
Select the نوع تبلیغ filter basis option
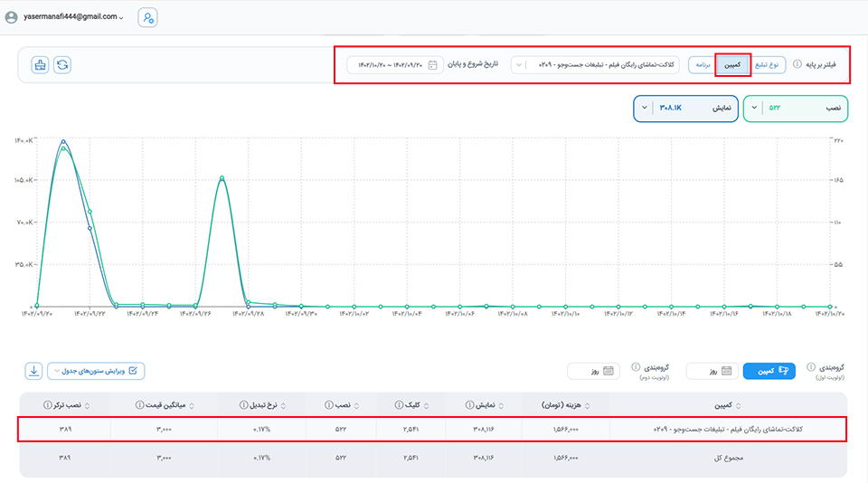click(769, 65)
